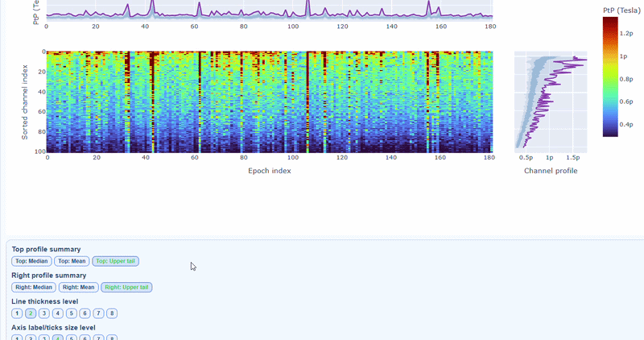Set line thickness level to 2
The image size is (644, 340).
tap(31, 313)
